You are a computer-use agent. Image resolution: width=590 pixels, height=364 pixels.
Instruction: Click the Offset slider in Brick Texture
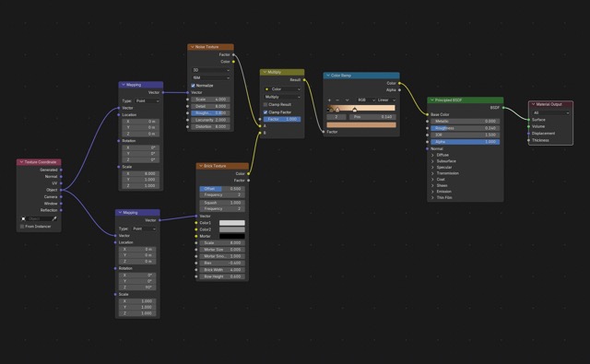tap(222, 189)
